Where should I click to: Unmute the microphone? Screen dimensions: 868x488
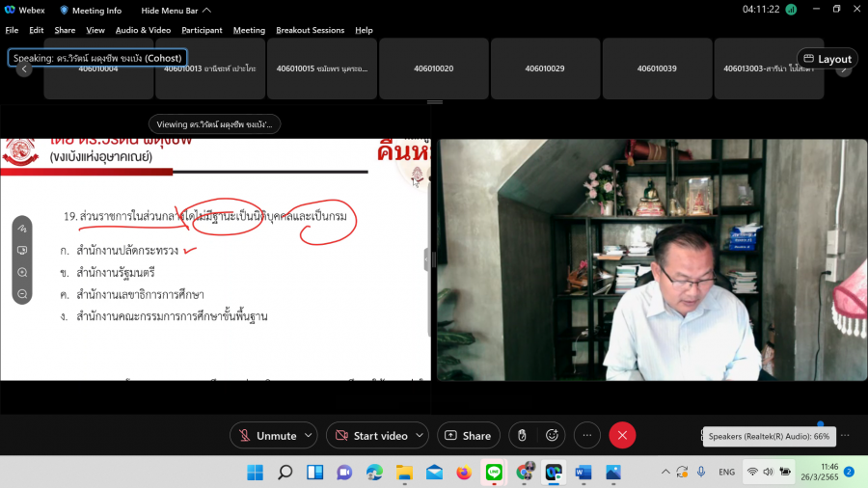point(266,436)
